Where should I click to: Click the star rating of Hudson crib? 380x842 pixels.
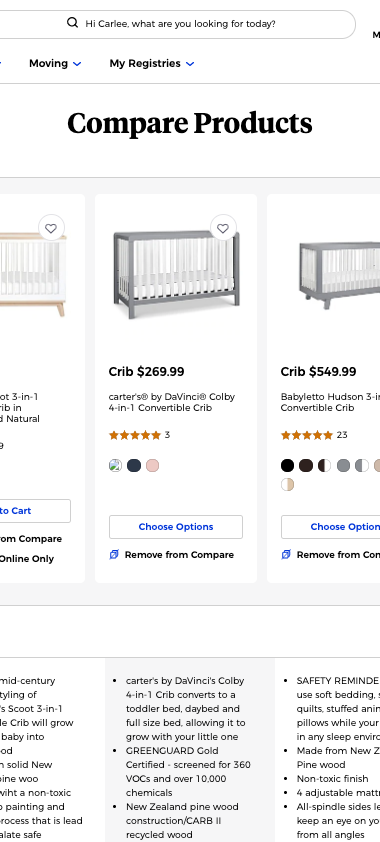tap(306, 435)
